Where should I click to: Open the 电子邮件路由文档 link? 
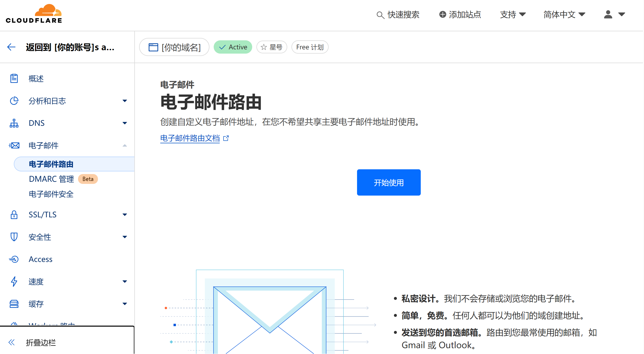190,138
